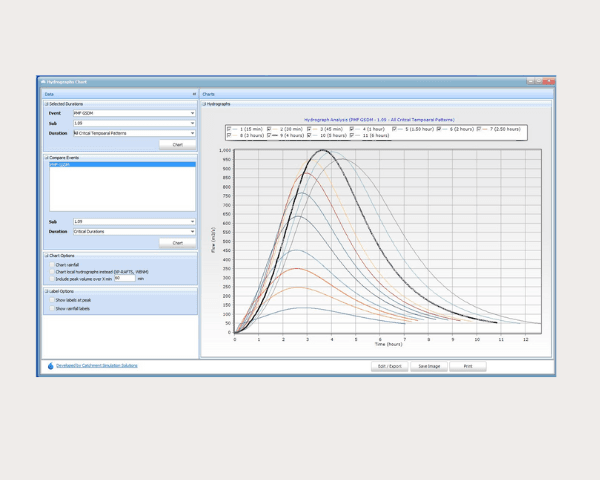
Task: Toggle legend series 10 (5 hours)
Action: coord(309,136)
